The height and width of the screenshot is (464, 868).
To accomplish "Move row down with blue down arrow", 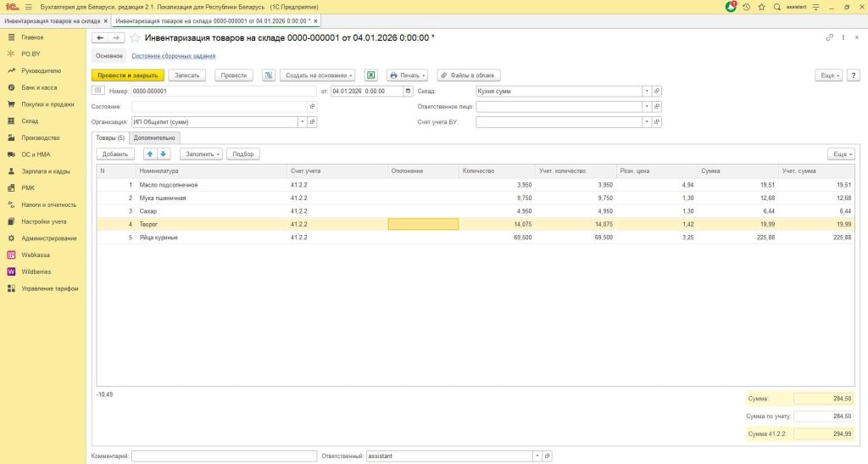I will pyautogui.click(x=164, y=154).
